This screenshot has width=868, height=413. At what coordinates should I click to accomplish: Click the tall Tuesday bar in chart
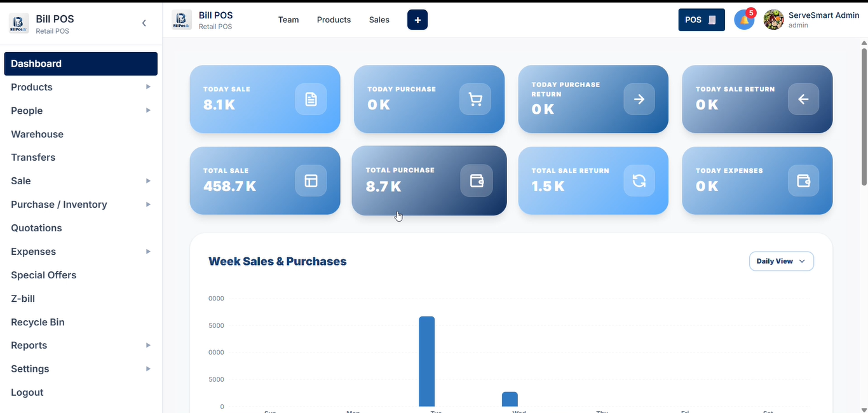(x=427, y=362)
